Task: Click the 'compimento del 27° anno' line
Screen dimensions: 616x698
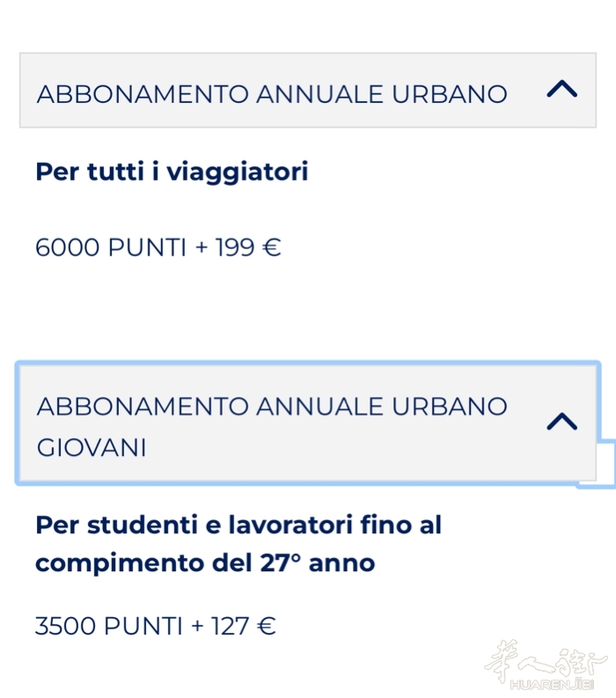Action: tap(205, 562)
